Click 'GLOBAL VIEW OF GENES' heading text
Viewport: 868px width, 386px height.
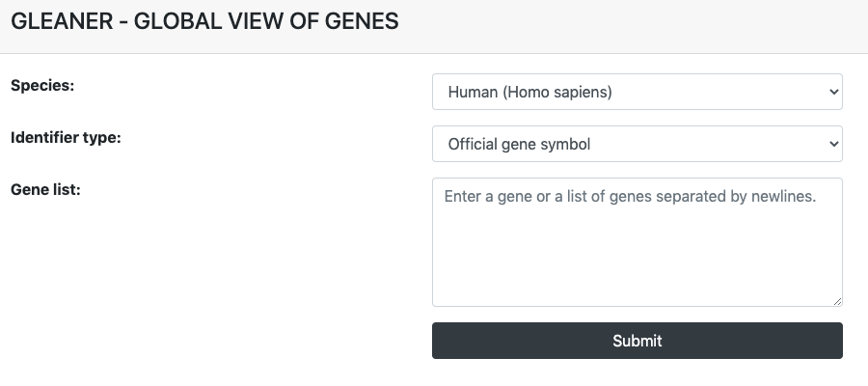[x=266, y=21]
